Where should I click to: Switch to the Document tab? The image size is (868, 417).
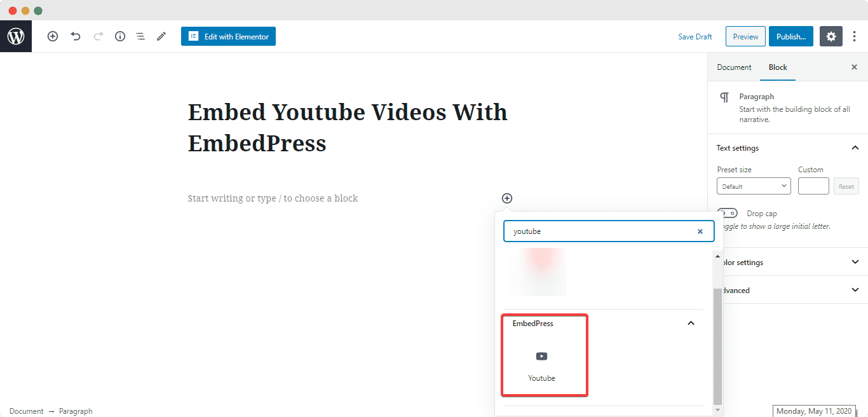[734, 67]
